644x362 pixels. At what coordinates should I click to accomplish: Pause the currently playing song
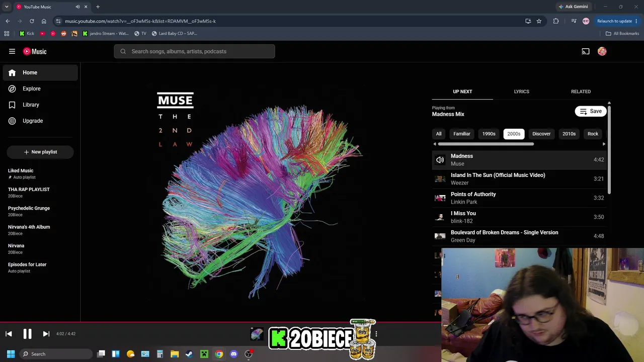pos(27,334)
